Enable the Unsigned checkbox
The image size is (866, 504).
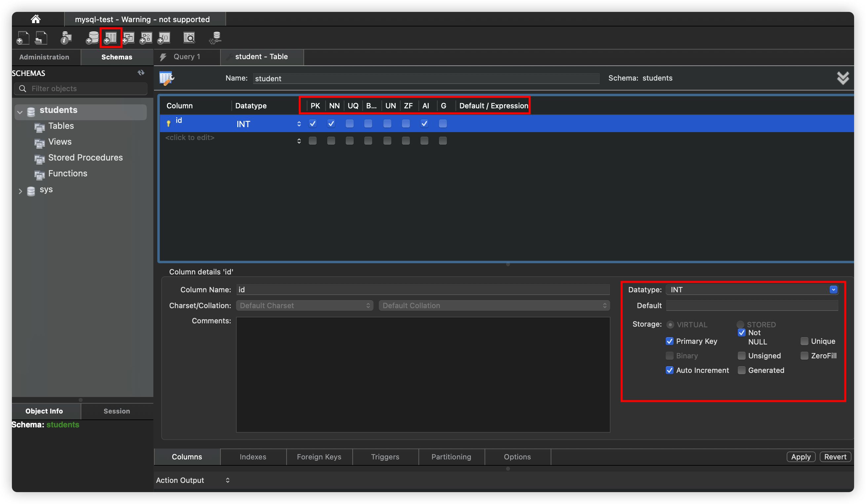click(x=742, y=356)
